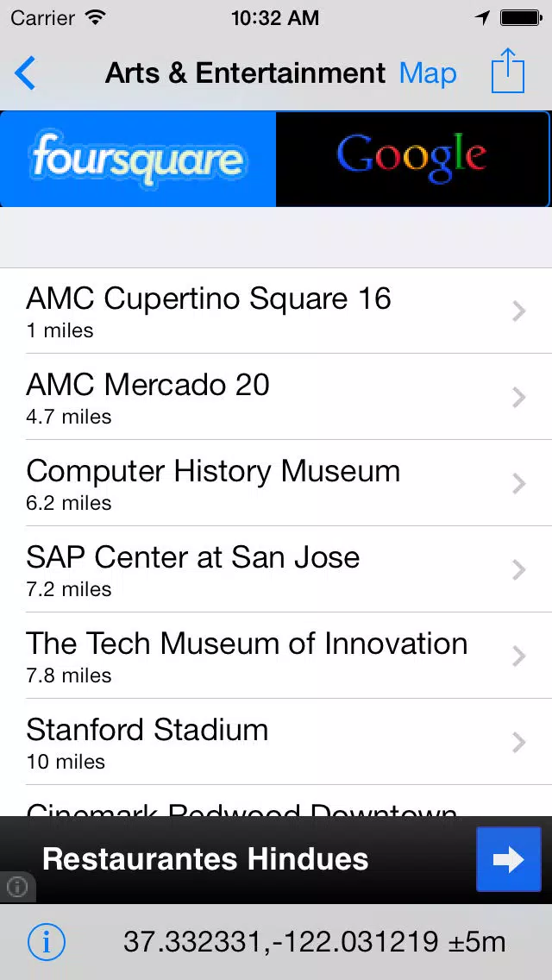Tap the location arrow in status bar
Viewport: 552px width, 980px height.
tap(483, 18)
